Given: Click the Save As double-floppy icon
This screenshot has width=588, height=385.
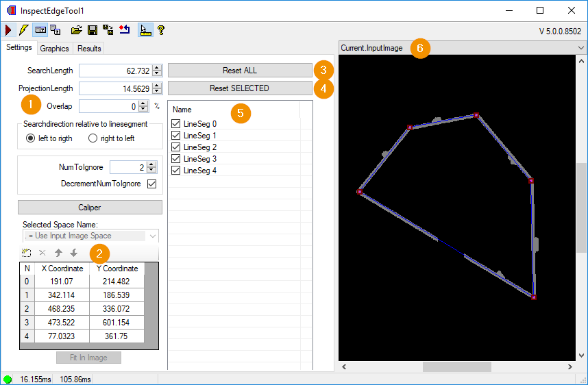Looking at the screenshot, I should click(x=108, y=30).
